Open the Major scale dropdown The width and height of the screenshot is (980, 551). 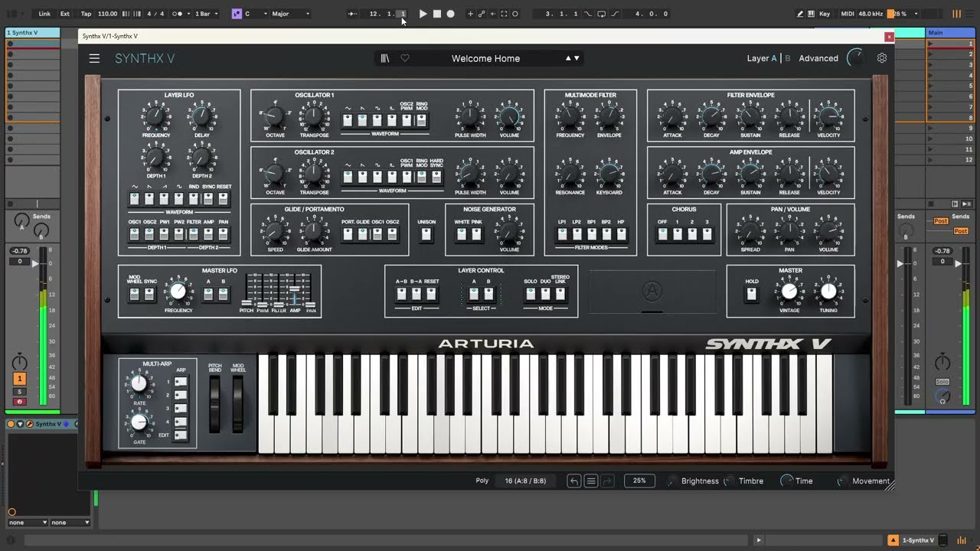291,14
